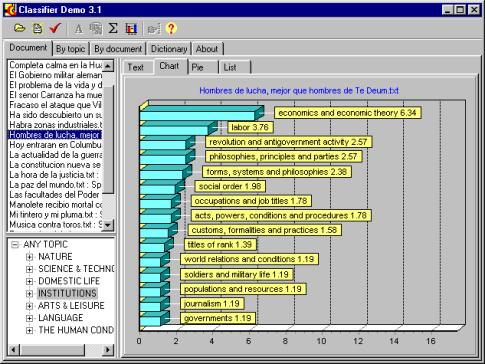
Task: Click the question mark help icon
Action: [171, 29]
